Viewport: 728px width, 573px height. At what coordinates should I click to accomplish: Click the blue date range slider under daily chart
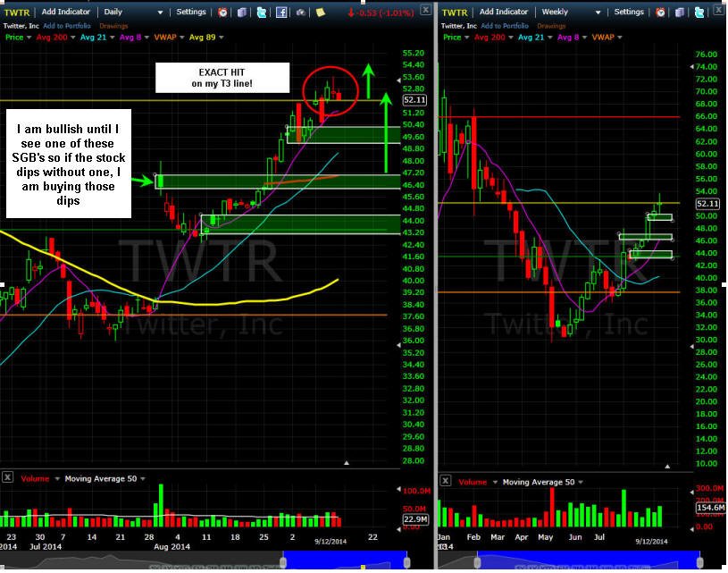(345, 559)
